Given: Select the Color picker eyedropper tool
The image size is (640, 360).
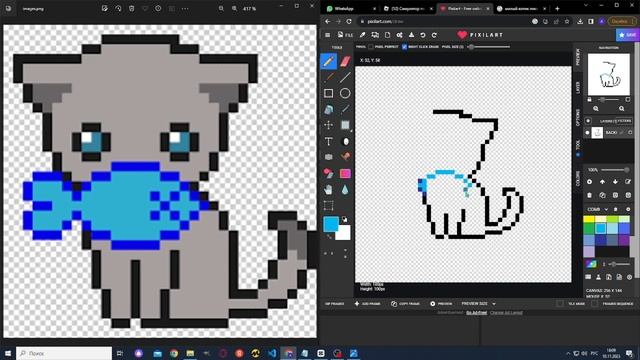Looking at the screenshot, I should click(x=345, y=109).
